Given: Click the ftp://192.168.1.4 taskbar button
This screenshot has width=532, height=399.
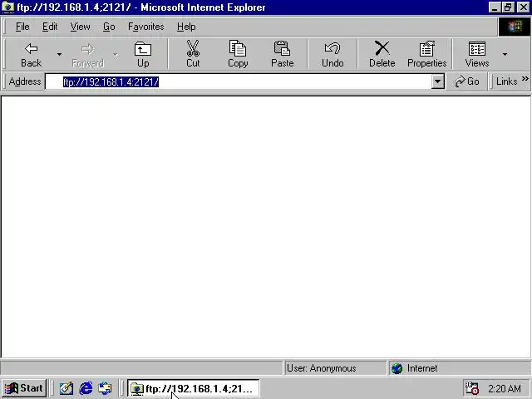Looking at the screenshot, I should [194, 388].
